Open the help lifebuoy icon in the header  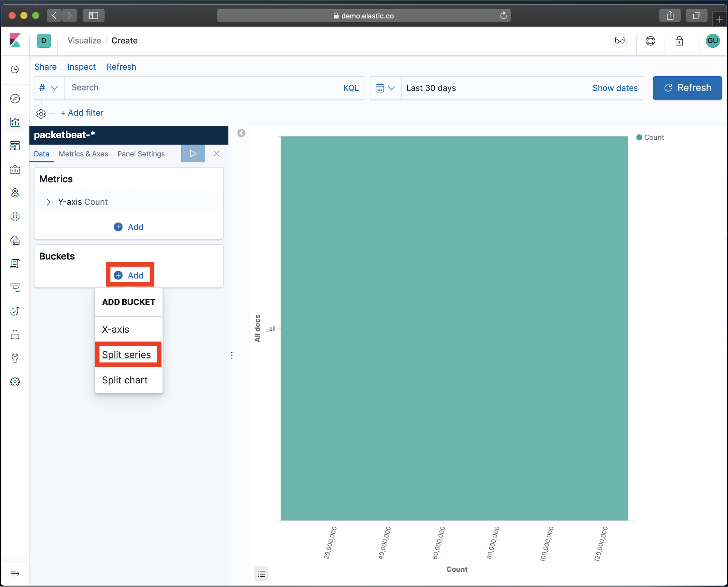click(650, 41)
